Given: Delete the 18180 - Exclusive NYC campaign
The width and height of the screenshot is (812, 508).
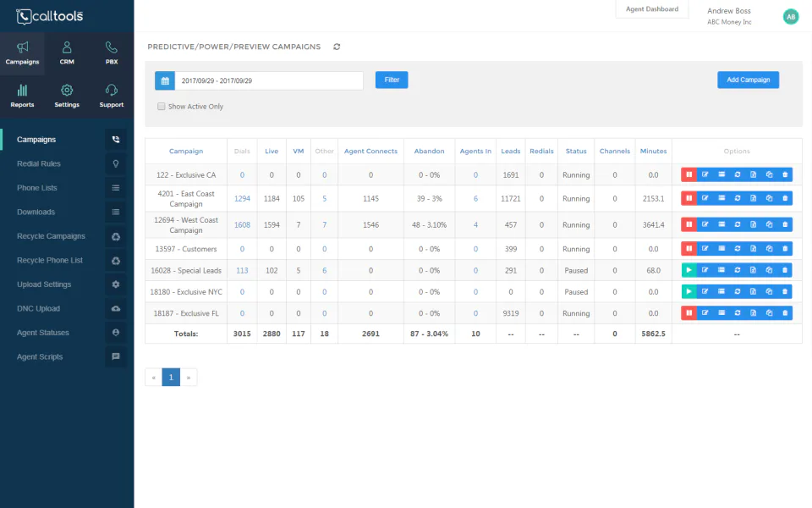Looking at the screenshot, I should [x=785, y=292].
